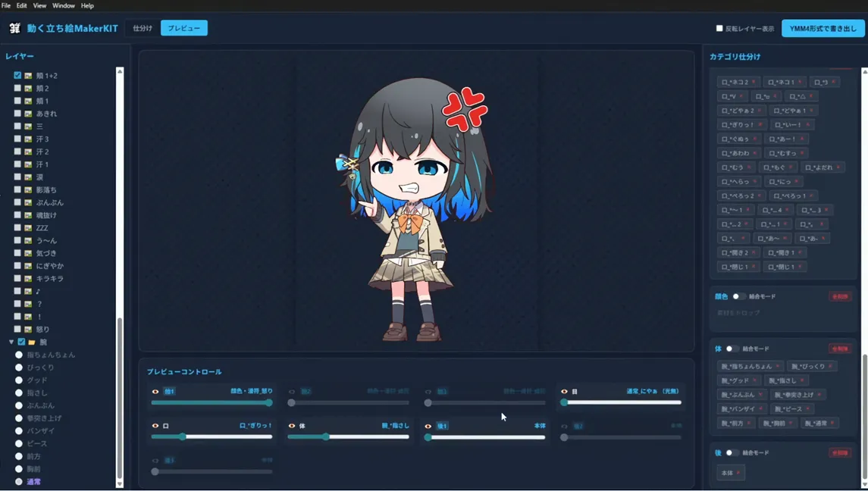This screenshot has height=491, width=868.
Task: Click the 口 preview slider track
Action: click(x=212, y=436)
